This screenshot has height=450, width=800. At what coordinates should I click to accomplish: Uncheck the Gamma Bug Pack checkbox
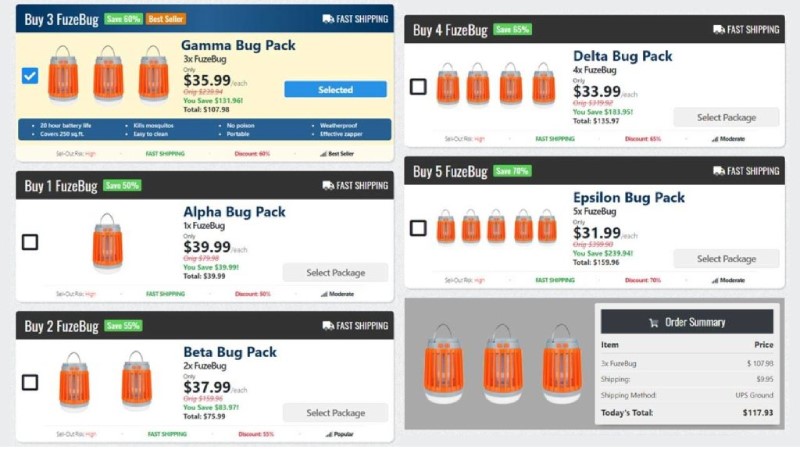(30, 75)
